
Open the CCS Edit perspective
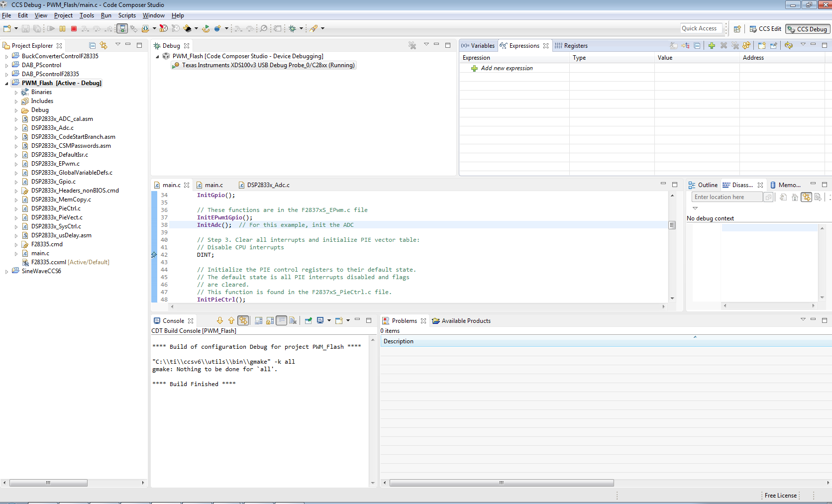point(765,29)
